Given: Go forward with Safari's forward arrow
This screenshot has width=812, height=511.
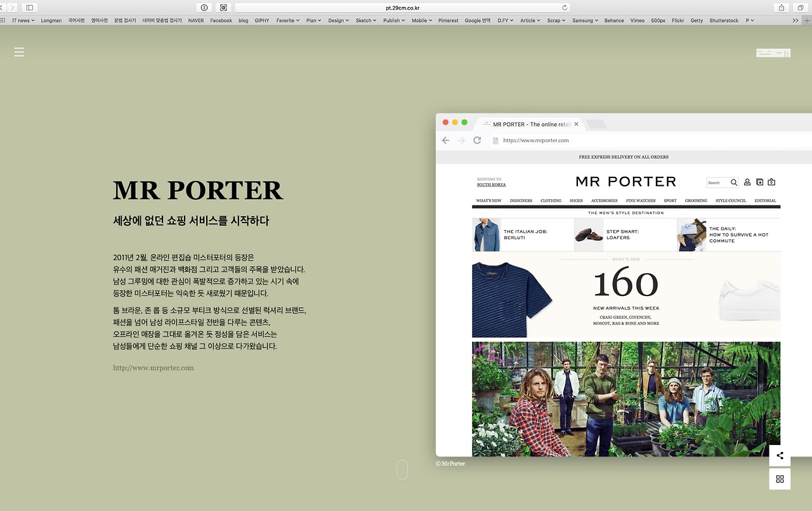Looking at the screenshot, I should (12, 8).
